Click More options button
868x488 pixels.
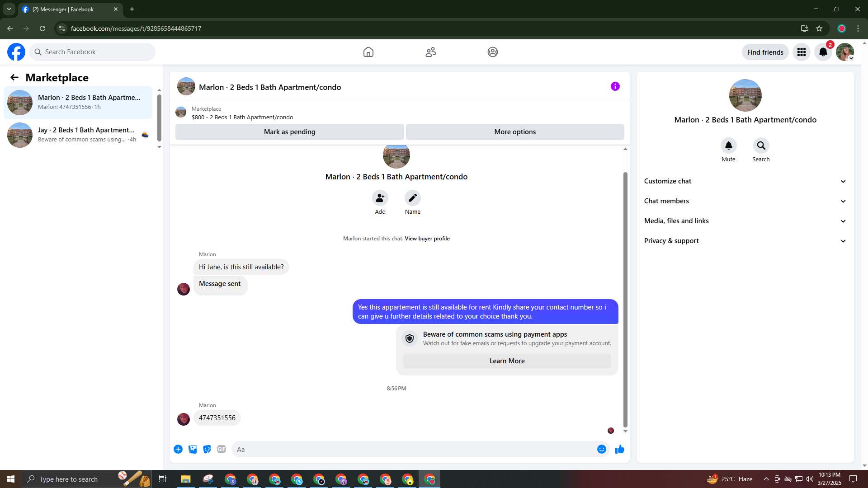tap(515, 132)
